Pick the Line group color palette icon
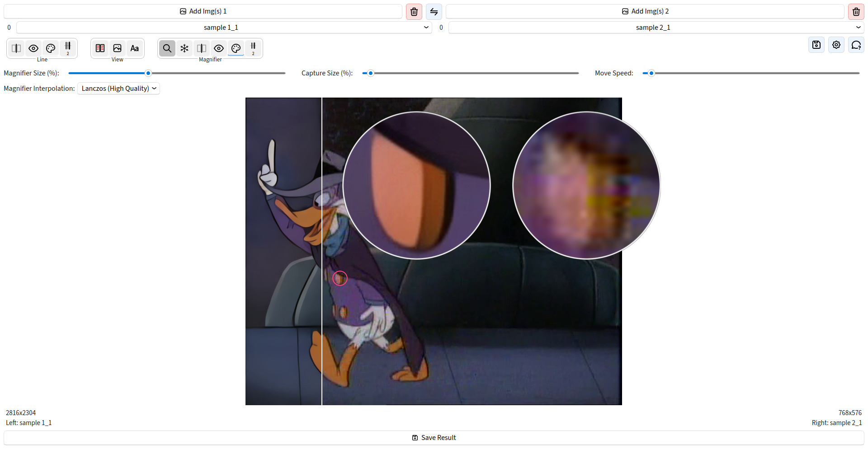This screenshot has width=868, height=449. pos(51,48)
